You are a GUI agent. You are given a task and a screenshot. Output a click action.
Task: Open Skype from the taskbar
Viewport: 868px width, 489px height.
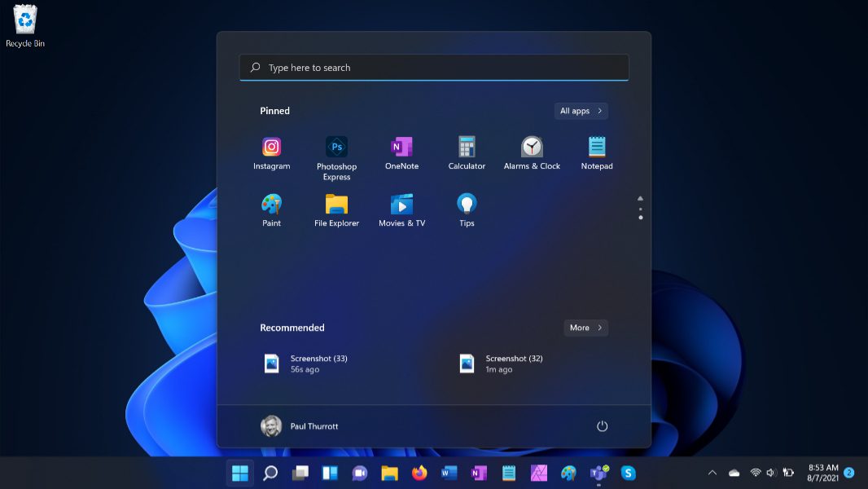[628, 473]
